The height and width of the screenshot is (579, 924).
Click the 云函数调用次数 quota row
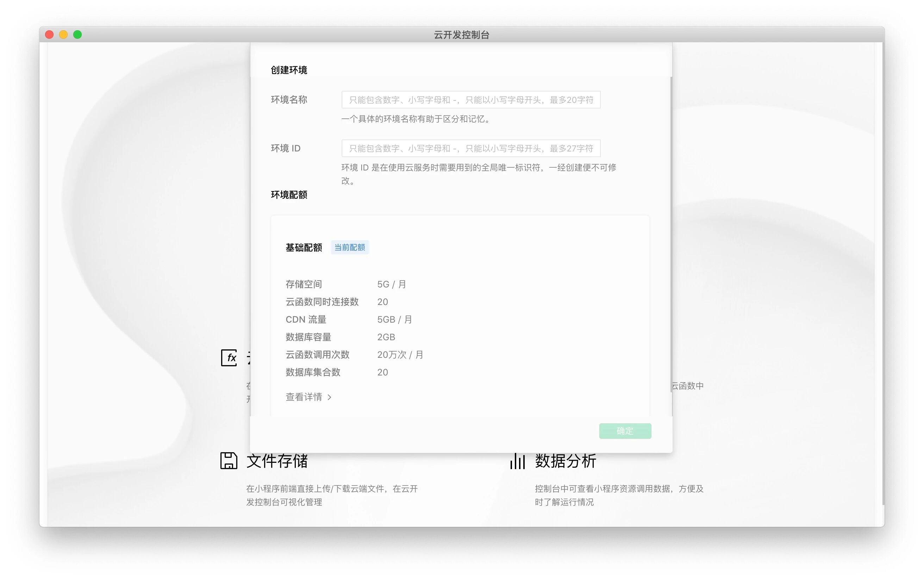coord(317,355)
